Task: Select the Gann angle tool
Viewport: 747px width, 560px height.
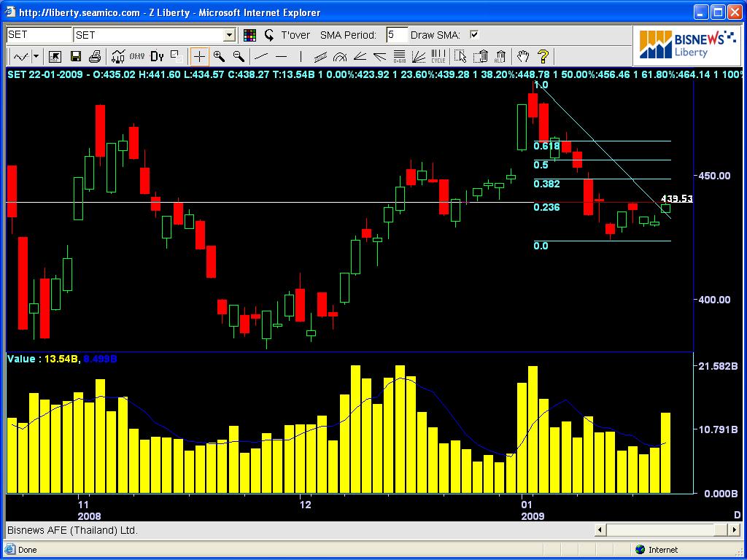Action: (360, 57)
